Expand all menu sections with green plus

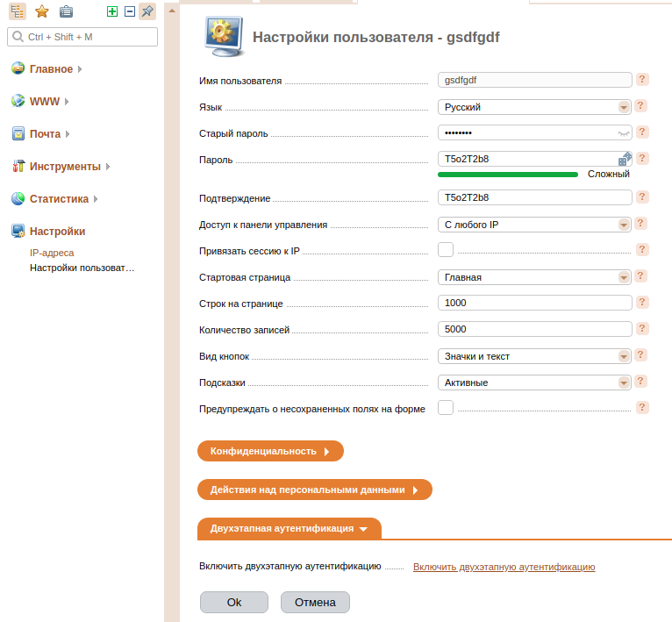[112, 11]
